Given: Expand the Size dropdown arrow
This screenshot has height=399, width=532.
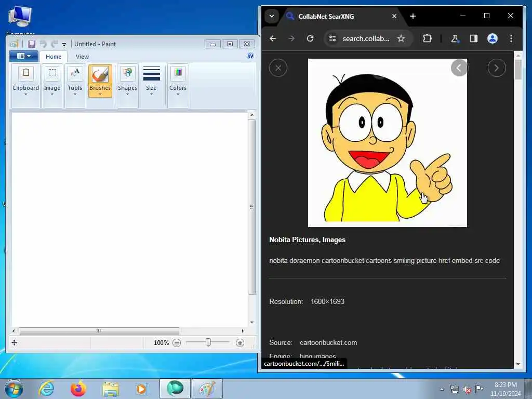Looking at the screenshot, I should (x=151, y=95).
